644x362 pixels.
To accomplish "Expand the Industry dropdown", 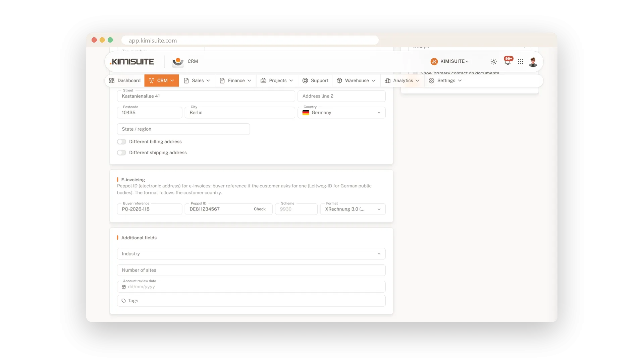I will [x=251, y=254].
